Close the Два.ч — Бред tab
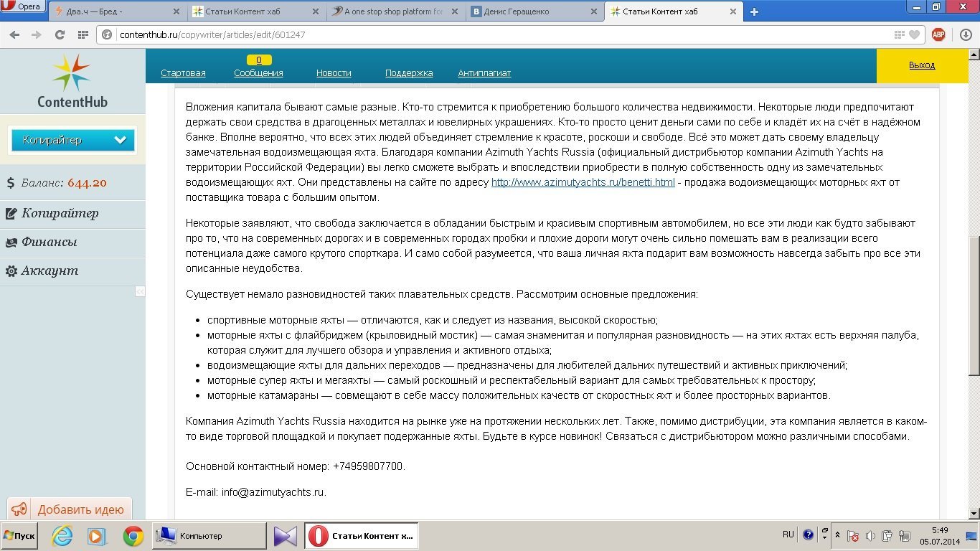 (x=176, y=11)
